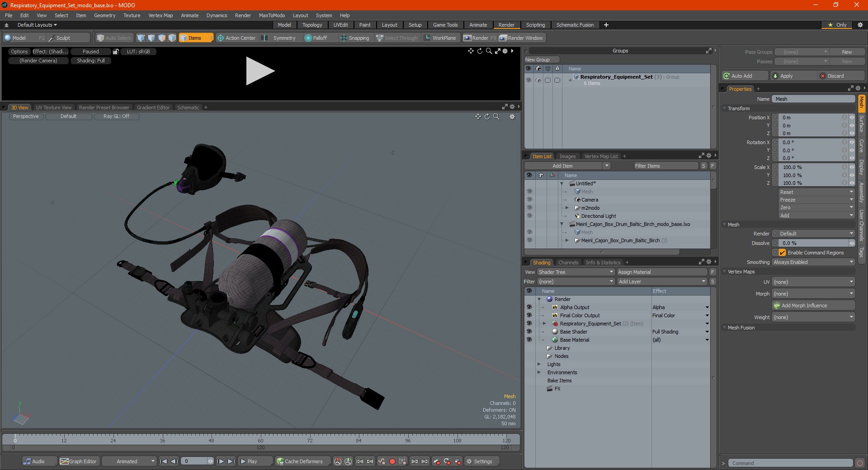The image size is (868, 470).
Task: Click the zoom magnifier icon in the 3D view
Action: (496, 117)
